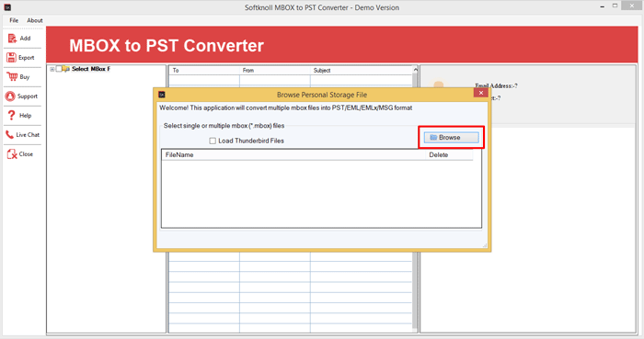Click the 'Email Address:-?' text
This screenshot has height=339, width=644.
point(496,85)
